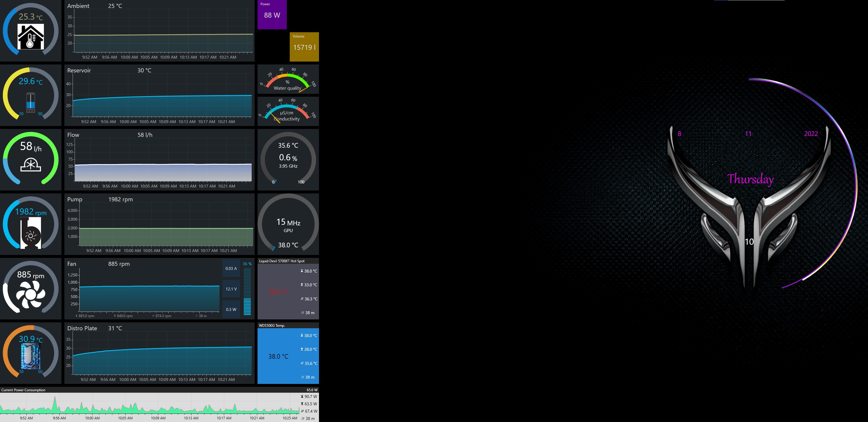Screen dimensions: 868x422
Task: Click the purple Power 88 W tile
Action: (272, 14)
